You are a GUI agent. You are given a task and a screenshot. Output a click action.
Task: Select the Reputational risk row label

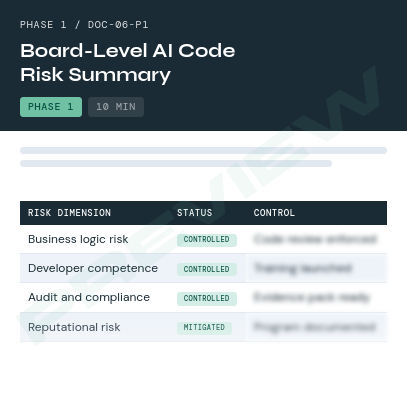[74, 327]
